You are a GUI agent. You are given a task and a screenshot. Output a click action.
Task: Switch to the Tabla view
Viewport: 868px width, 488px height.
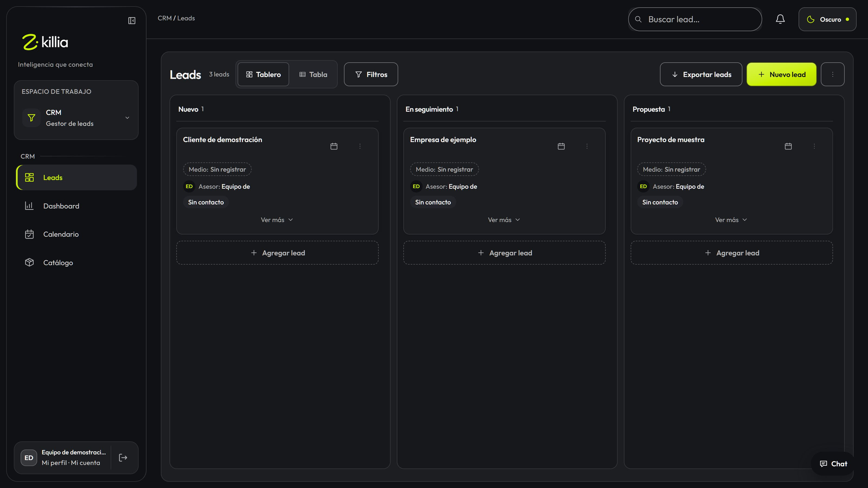pyautogui.click(x=313, y=75)
